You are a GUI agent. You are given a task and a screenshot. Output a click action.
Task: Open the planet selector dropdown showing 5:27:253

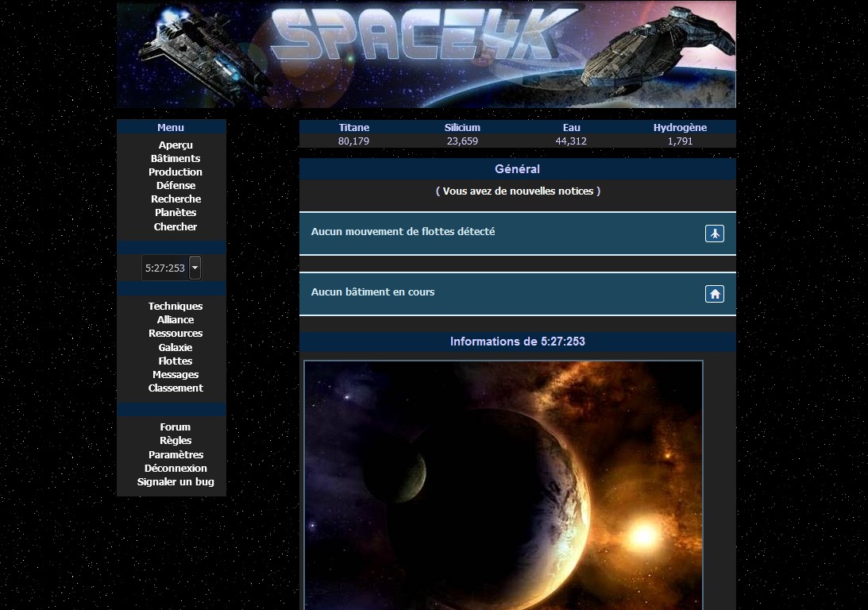tap(195, 268)
